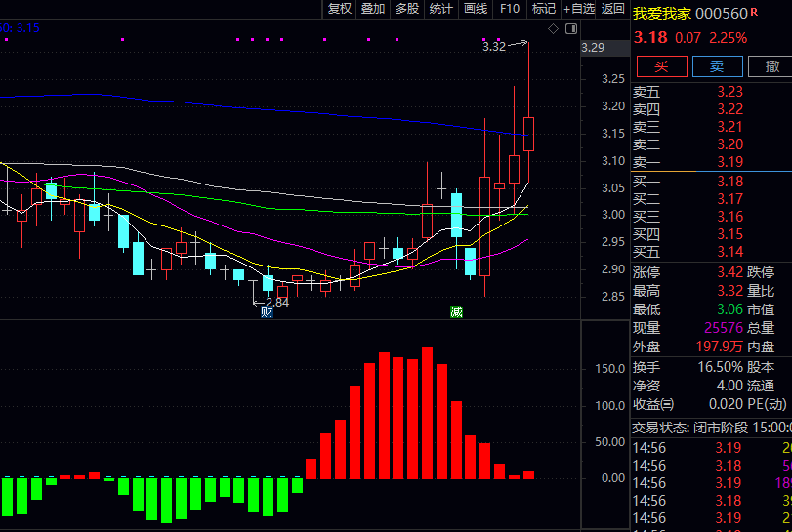Click the 撤 cancel order button
This screenshot has height=532, width=792.
(x=771, y=66)
